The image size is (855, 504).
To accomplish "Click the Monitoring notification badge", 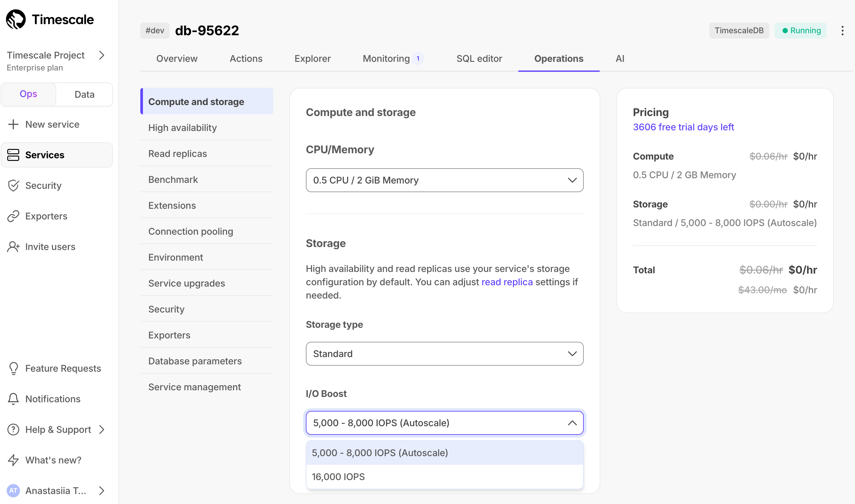I will click(418, 59).
